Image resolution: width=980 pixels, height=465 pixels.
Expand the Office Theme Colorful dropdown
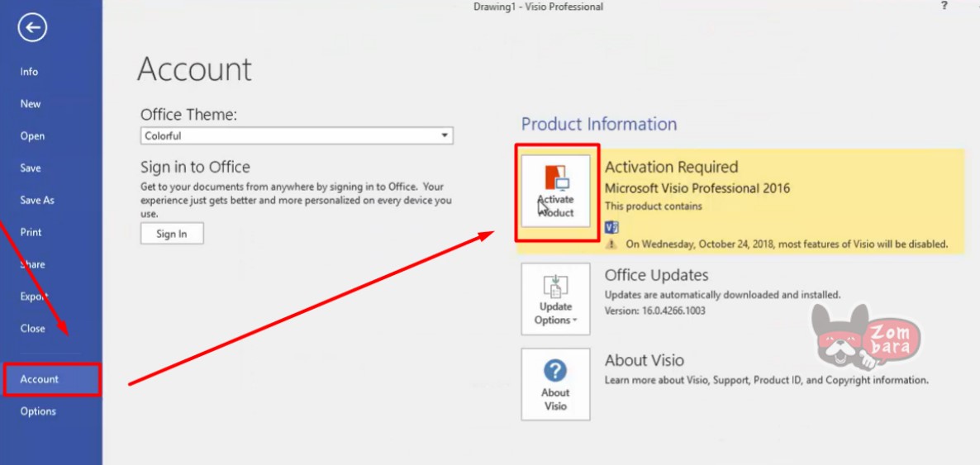tap(297, 135)
